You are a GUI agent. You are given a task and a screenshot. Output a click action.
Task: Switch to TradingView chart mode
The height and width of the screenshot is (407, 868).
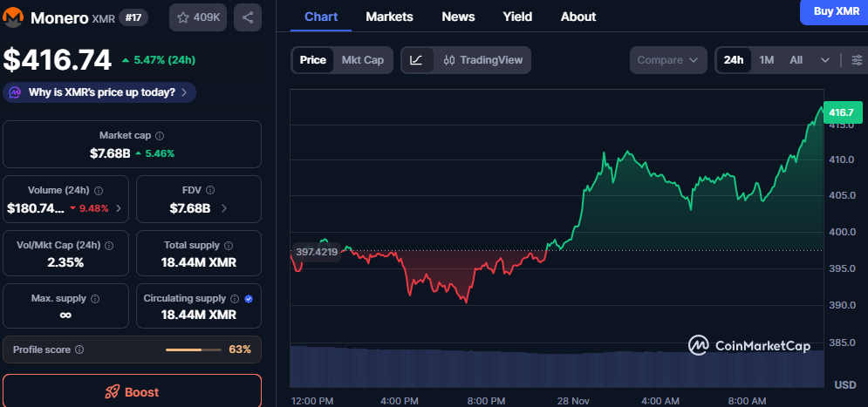(x=482, y=60)
